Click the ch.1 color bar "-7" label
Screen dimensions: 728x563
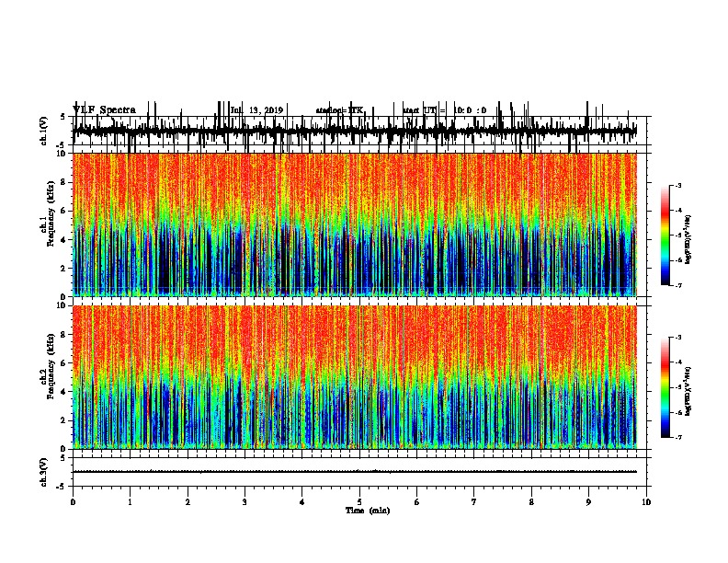pyautogui.click(x=677, y=285)
